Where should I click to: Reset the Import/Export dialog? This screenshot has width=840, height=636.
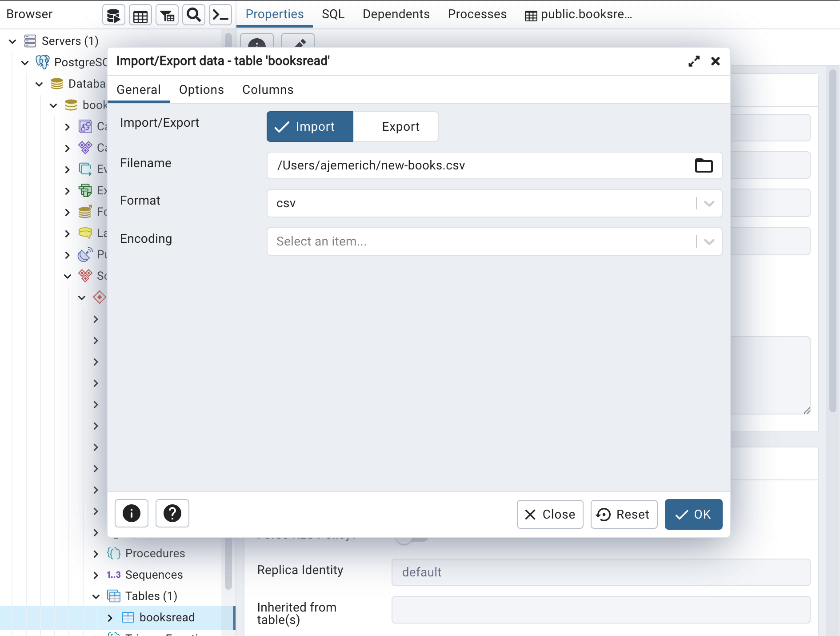[x=623, y=515]
